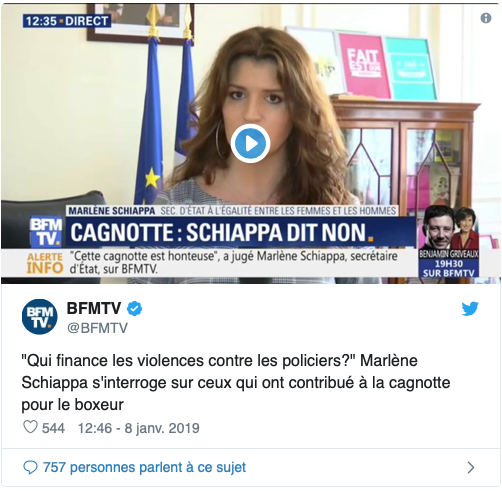The width and height of the screenshot is (502, 491).
Task: Play the BFMTV video
Action: pyautogui.click(x=250, y=143)
